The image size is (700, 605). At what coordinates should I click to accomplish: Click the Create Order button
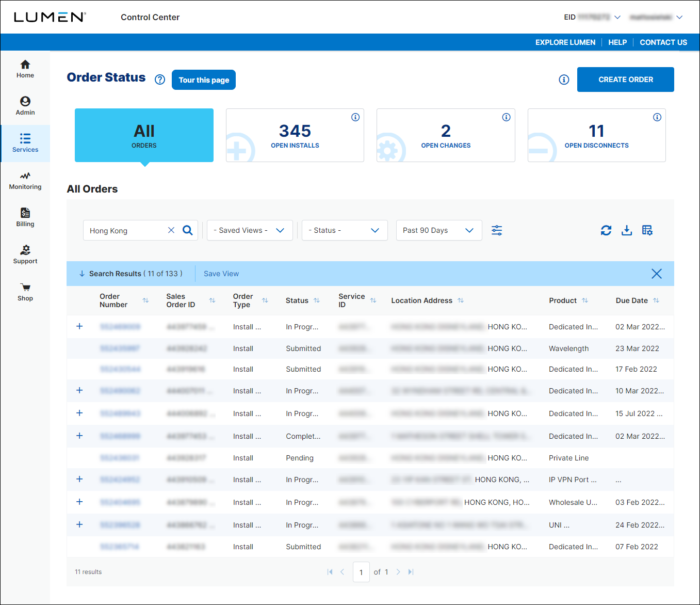[x=626, y=79]
